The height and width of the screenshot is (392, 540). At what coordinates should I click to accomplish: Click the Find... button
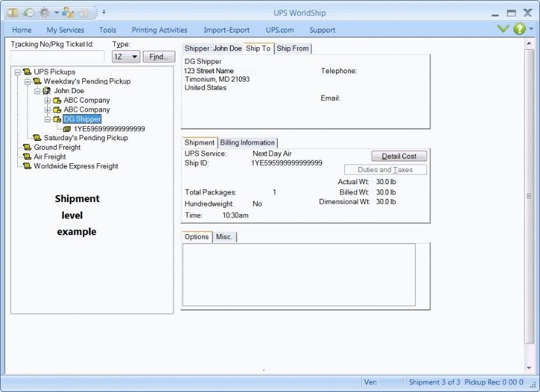(159, 57)
